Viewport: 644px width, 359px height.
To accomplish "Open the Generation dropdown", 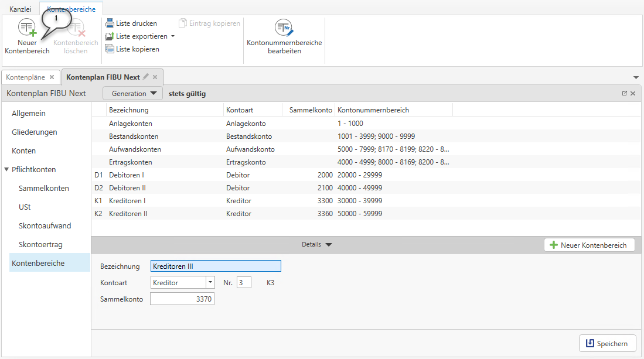I will (133, 93).
